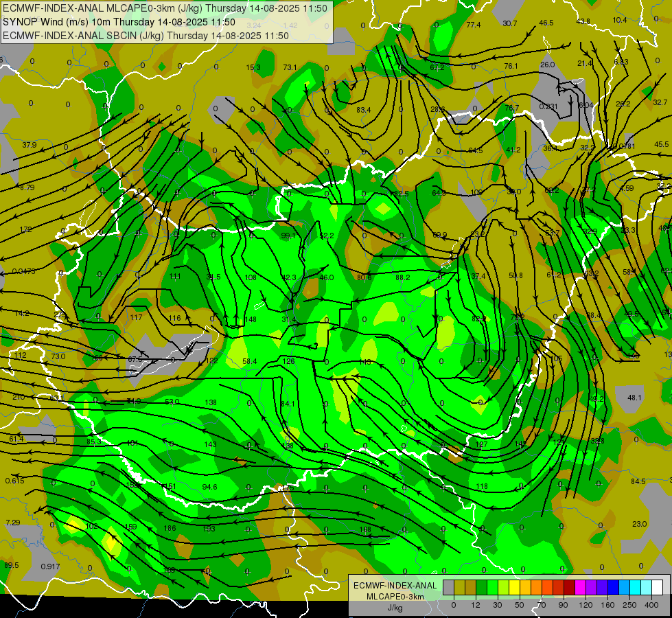This screenshot has width=672, height=618.
Task: Click legend scale value '90'
Action: (x=563, y=605)
